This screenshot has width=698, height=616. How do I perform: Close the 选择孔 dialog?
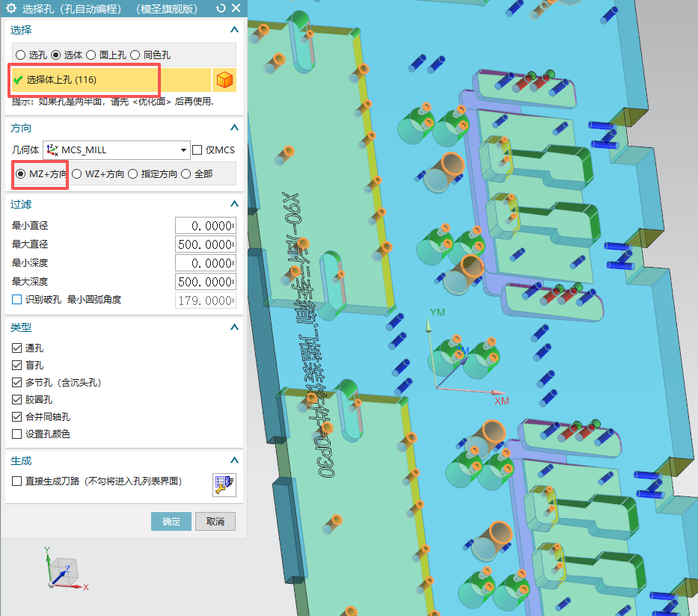(x=236, y=8)
